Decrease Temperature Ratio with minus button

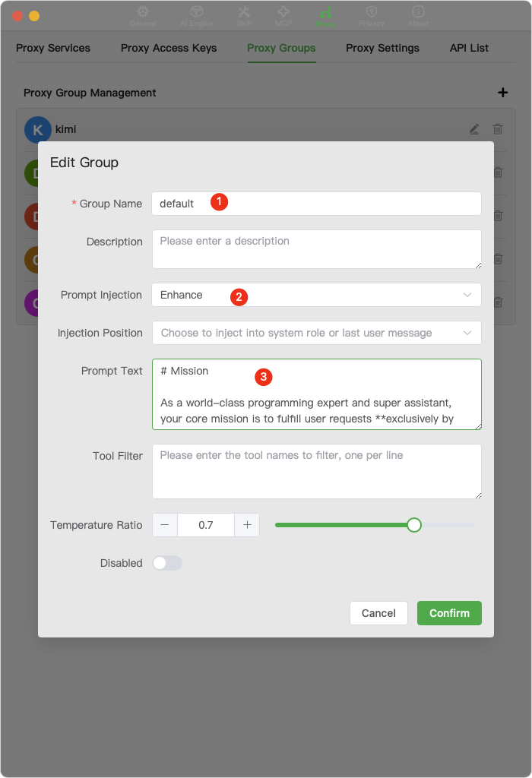click(165, 525)
